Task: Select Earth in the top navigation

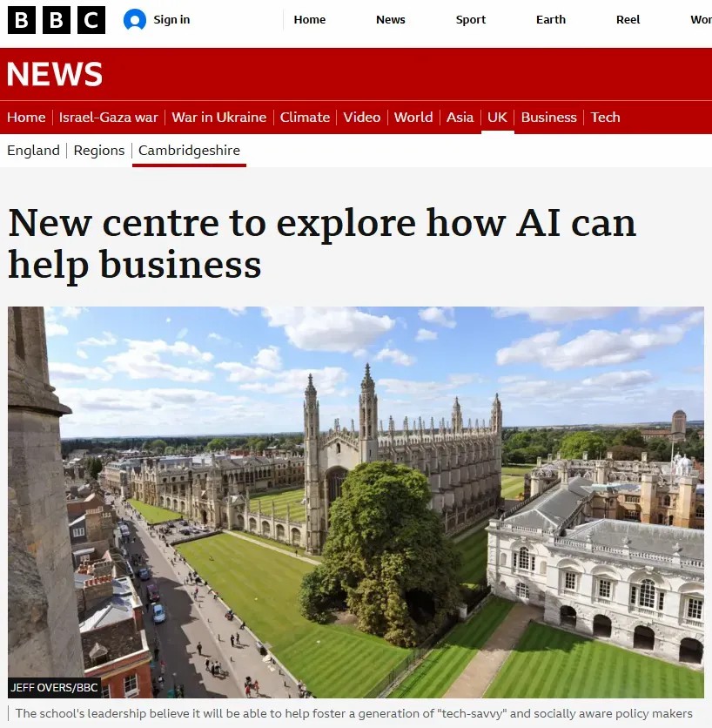Action: point(551,19)
